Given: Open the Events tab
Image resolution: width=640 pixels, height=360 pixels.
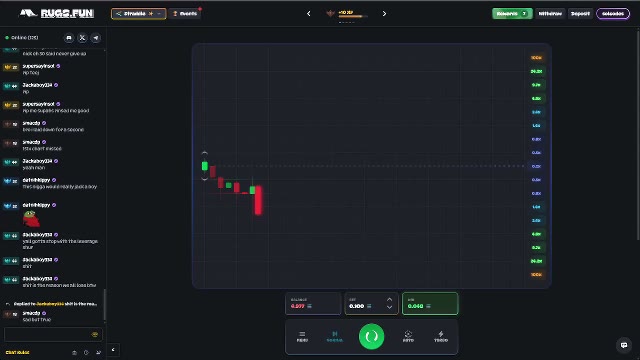Looking at the screenshot, I should point(185,13).
